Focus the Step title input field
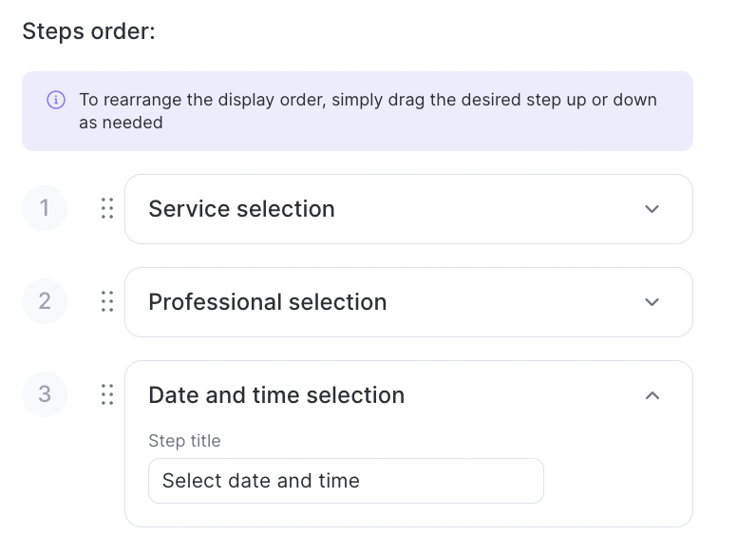The image size is (756, 555). coord(427,481)
